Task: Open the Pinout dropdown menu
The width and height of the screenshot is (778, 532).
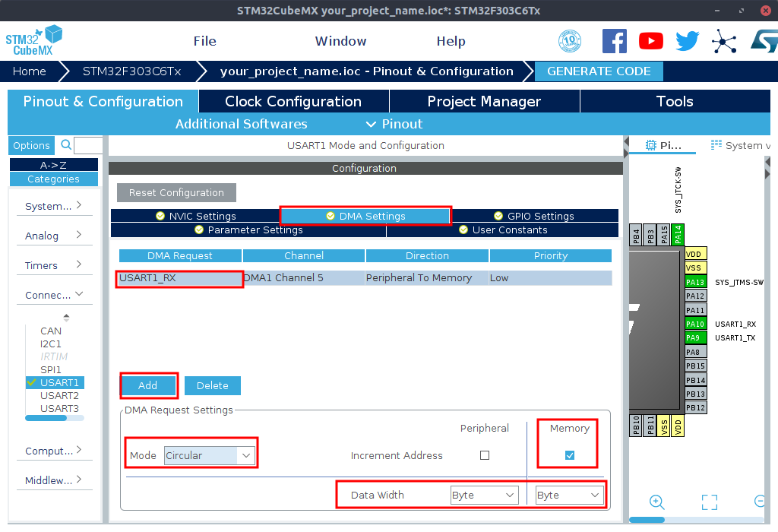Action: (x=394, y=124)
